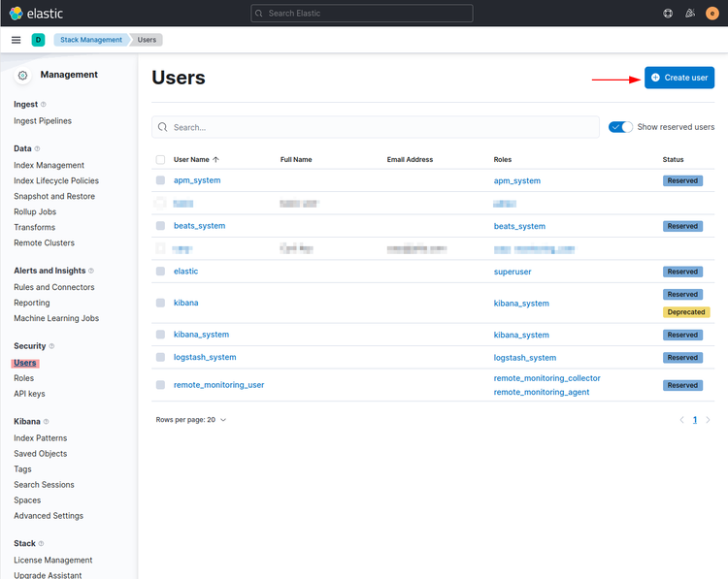The image size is (728, 579).
Task: Open Index Patterns under Kibana
Action: [41, 438]
